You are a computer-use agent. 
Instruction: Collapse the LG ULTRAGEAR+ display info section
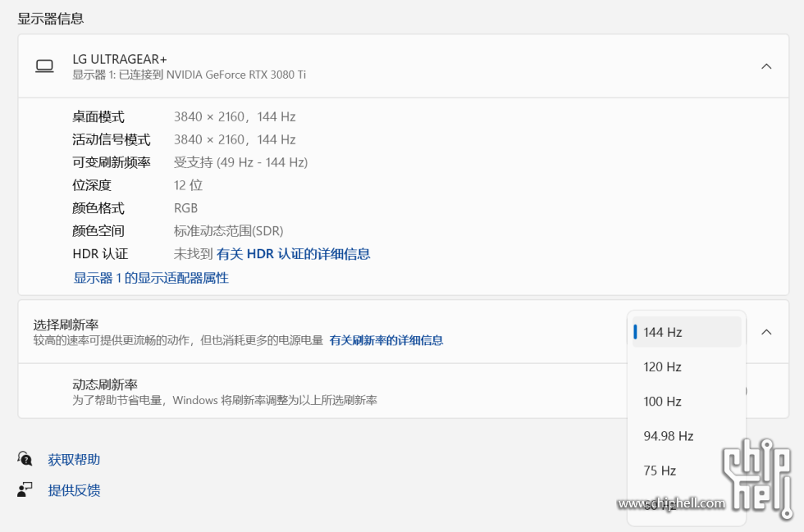pyautogui.click(x=766, y=66)
